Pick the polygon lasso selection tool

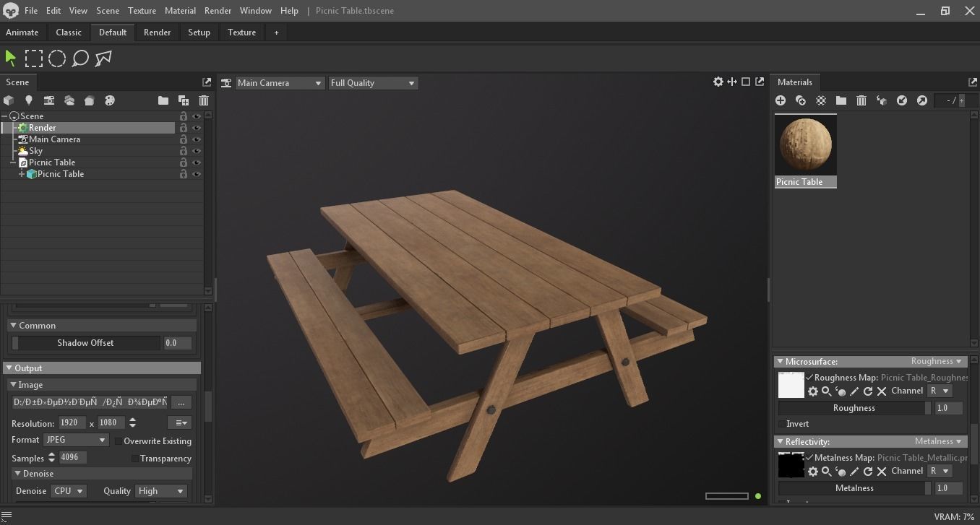tap(103, 58)
